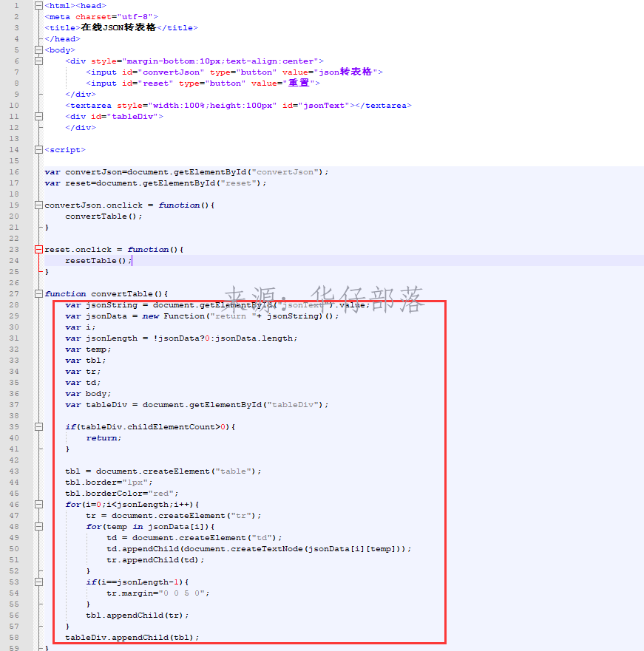Click the input id="convertJson" line

(x=234, y=72)
